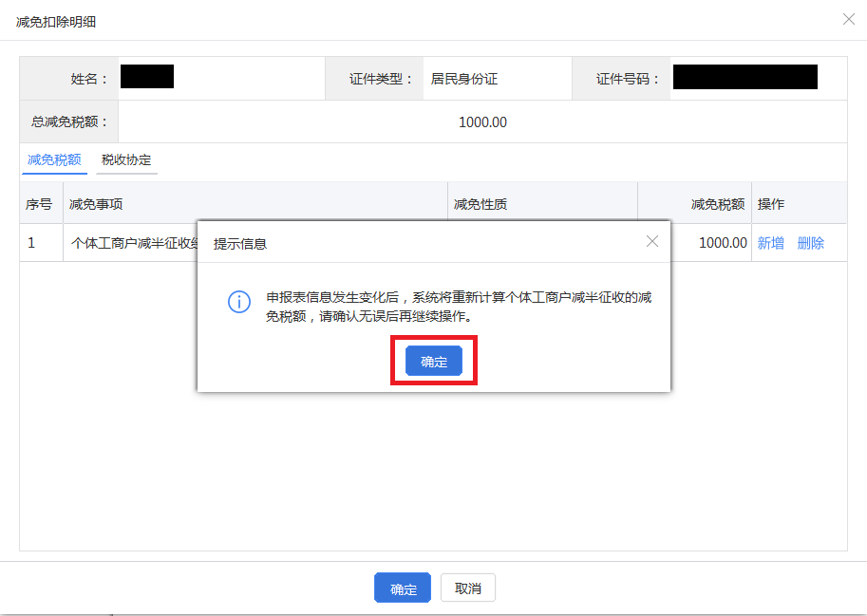
Task: Click the 删除 link to remove the row
Action: coord(811,243)
